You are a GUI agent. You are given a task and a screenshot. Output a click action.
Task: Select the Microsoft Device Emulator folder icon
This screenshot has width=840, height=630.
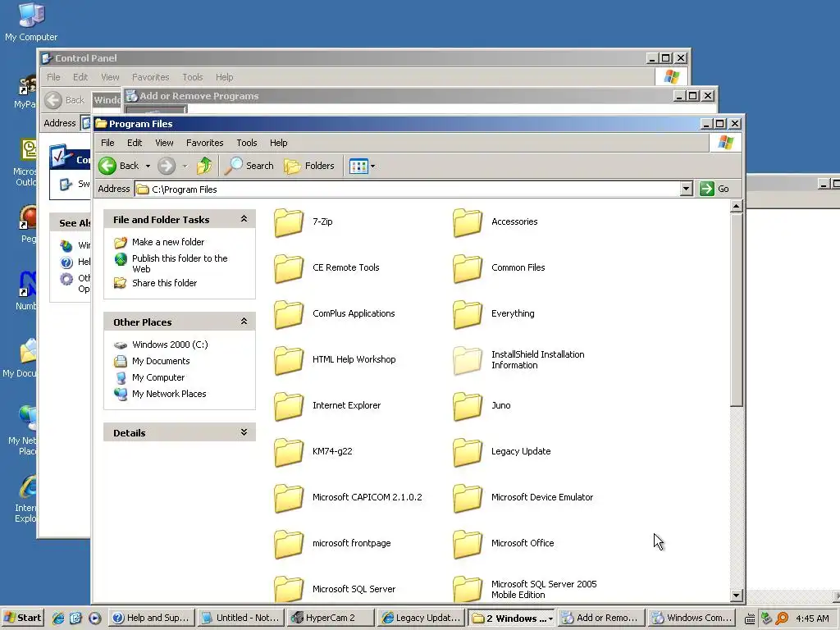[x=467, y=498]
